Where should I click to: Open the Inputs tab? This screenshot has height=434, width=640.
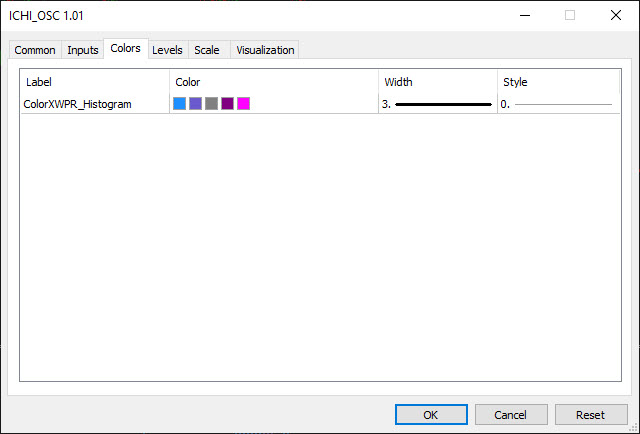coord(83,50)
